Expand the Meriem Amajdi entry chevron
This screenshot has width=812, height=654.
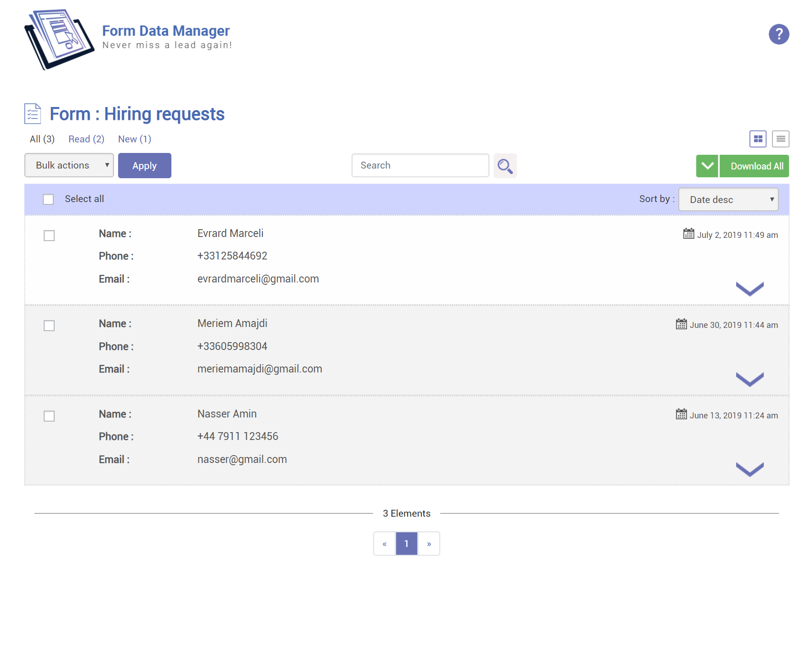[750, 379]
